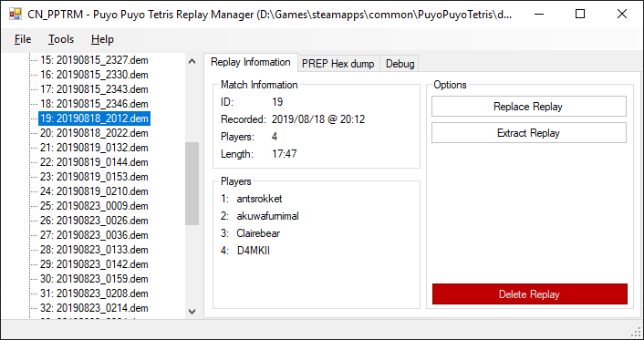Open the Tools menu
Image resolution: width=644 pixels, height=340 pixels.
(61, 39)
